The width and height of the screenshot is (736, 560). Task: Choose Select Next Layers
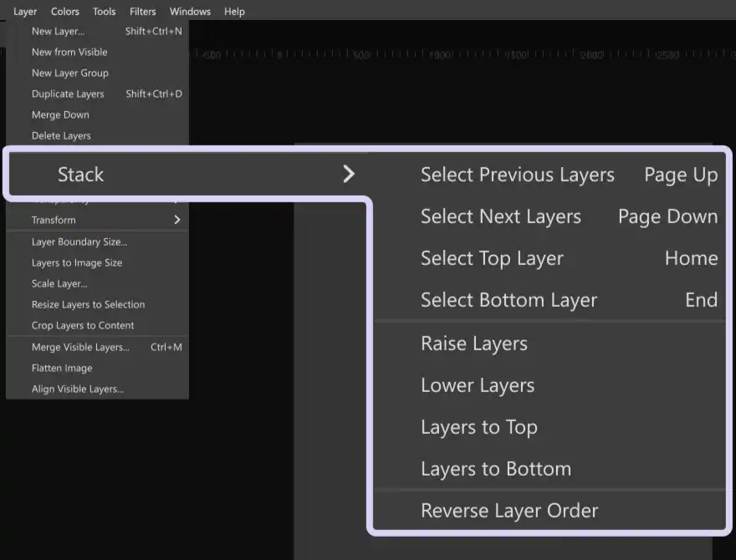coord(500,216)
